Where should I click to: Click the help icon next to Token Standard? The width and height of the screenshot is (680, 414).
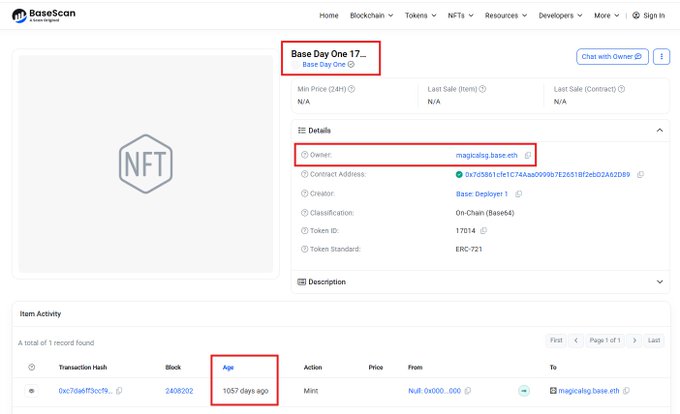(304, 249)
